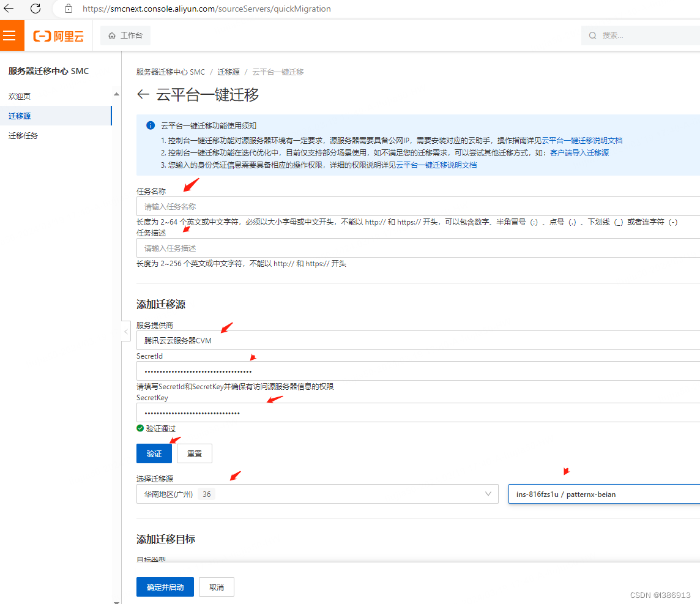The height and width of the screenshot is (604, 700).
Task: Click the 任务描述 input field
Action: pyautogui.click(x=418, y=248)
